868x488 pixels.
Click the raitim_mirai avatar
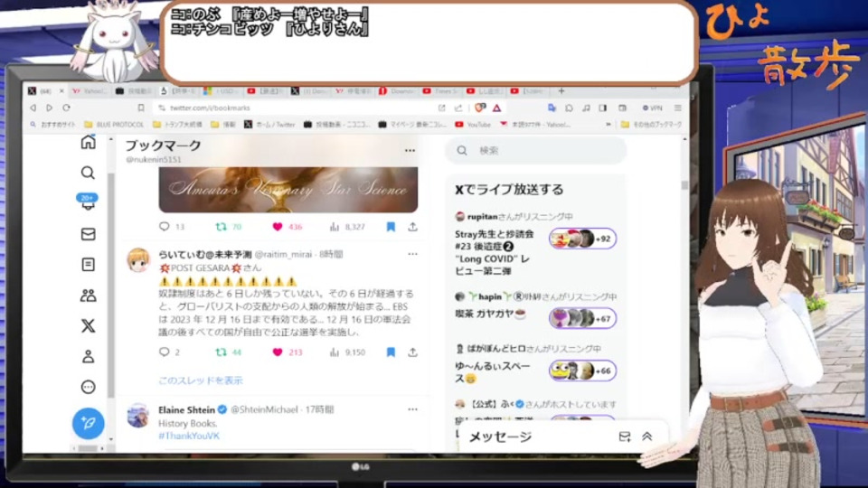pos(137,260)
